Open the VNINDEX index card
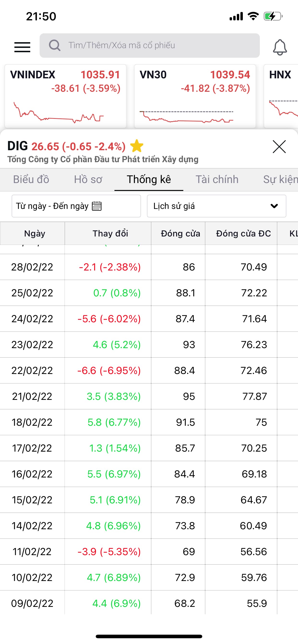 point(65,96)
